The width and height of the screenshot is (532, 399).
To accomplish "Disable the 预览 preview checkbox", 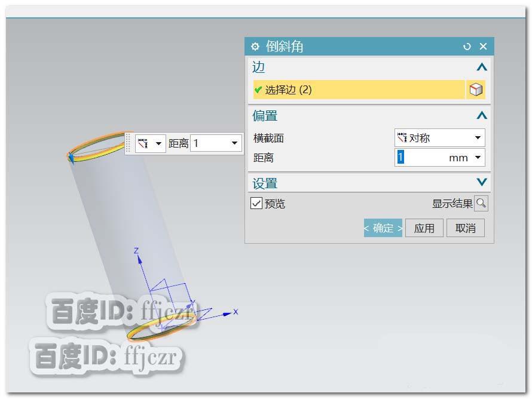I will coord(256,203).
